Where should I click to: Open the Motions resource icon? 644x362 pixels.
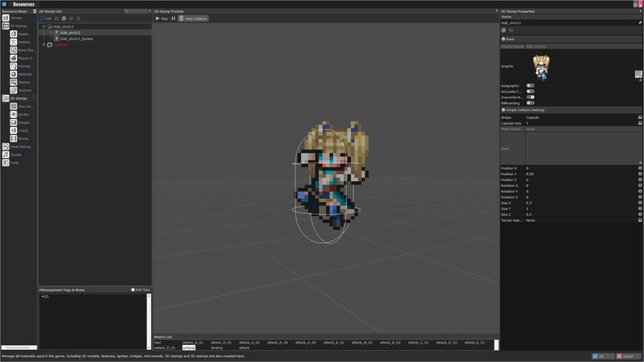pos(14,42)
